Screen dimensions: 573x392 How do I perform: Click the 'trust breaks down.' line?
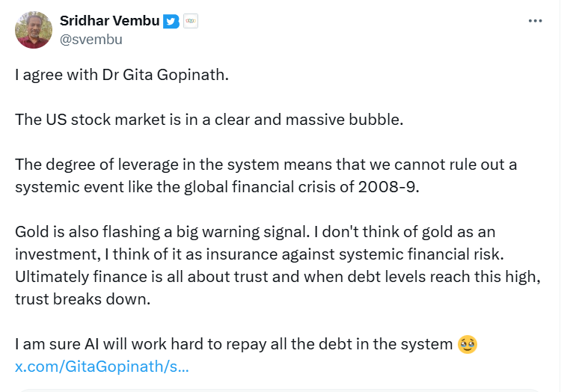82,299
